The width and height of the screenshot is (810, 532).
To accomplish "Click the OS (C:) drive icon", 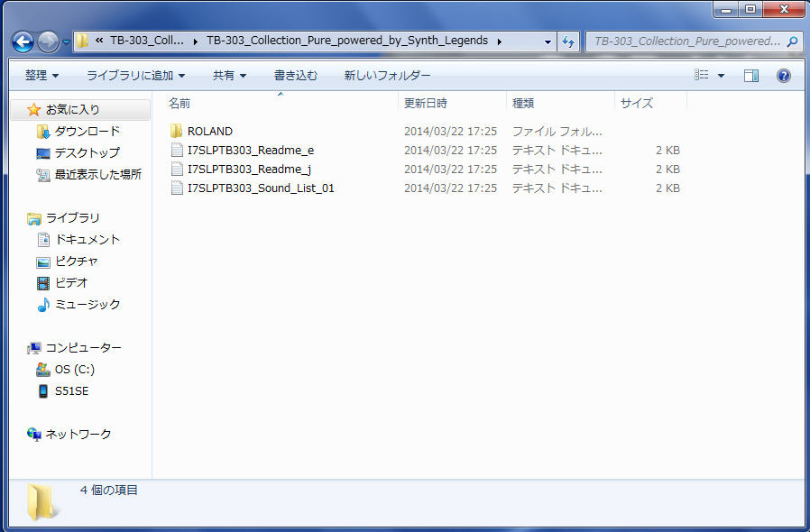I will click(x=43, y=370).
